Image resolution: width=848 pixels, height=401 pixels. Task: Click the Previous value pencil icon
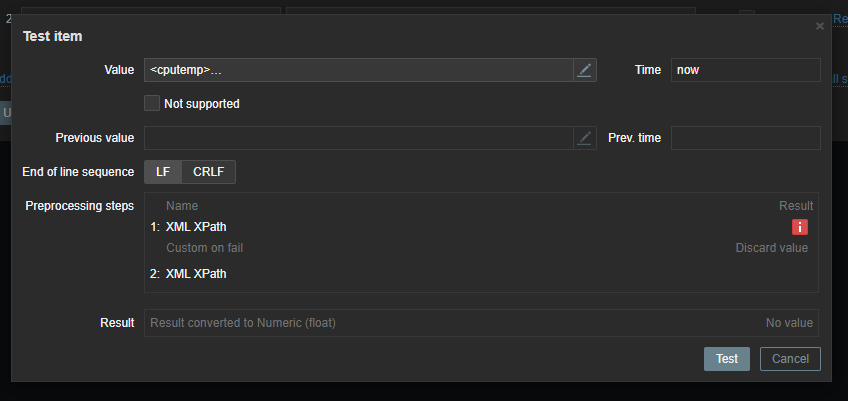pyautogui.click(x=585, y=138)
